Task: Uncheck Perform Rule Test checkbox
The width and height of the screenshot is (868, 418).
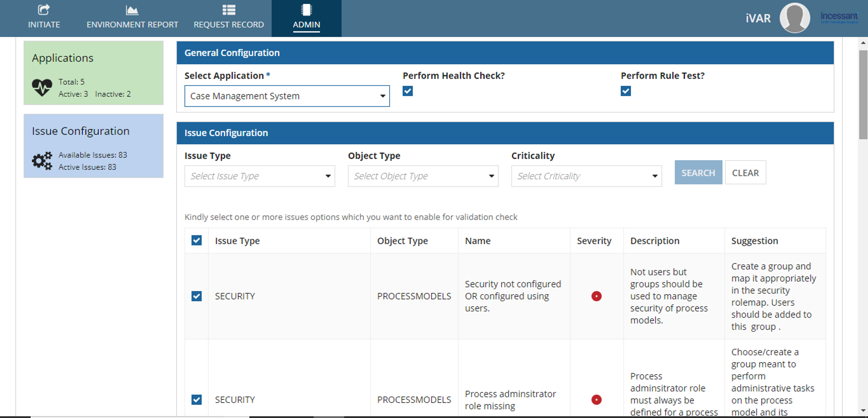Action: point(626,91)
